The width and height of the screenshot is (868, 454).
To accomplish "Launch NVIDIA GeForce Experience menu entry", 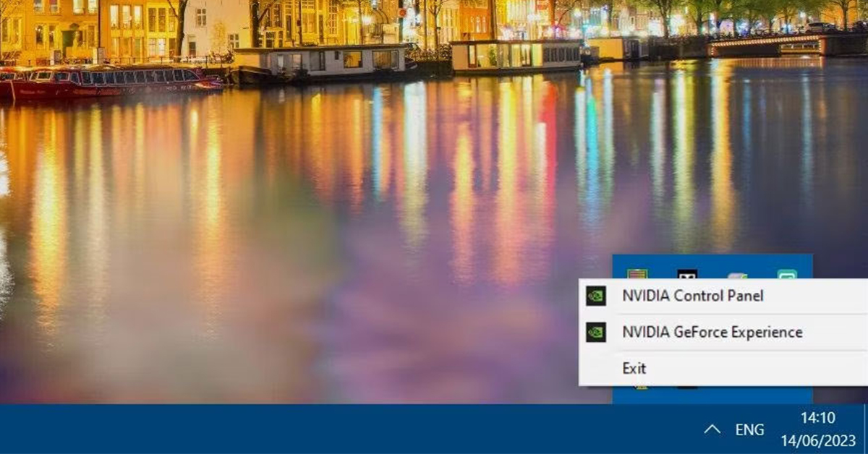I will 712,333.
